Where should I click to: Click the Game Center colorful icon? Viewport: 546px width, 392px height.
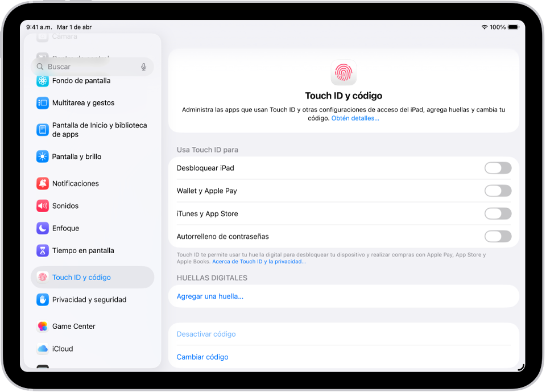click(x=43, y=327)
